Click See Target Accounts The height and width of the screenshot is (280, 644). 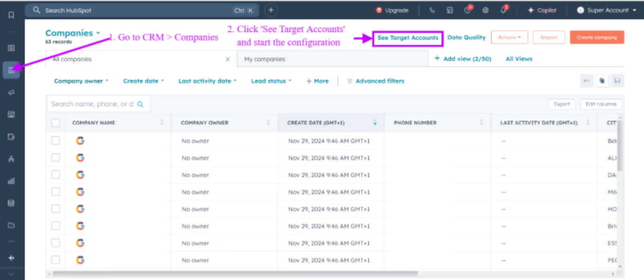point(408,38)
